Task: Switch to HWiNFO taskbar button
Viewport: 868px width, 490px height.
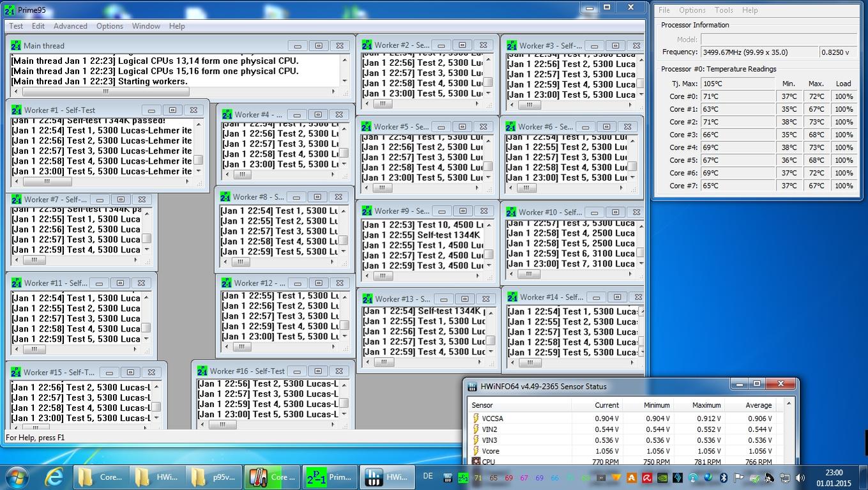Action: (387, 477)
